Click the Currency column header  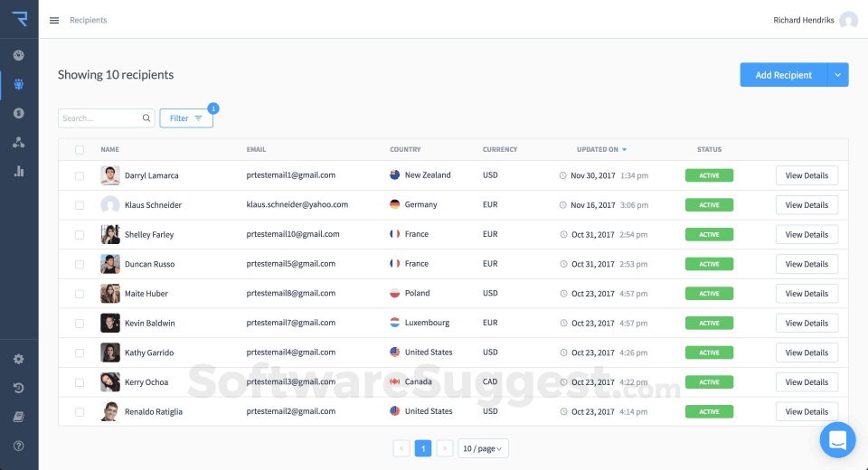pyautogui.click(x=500, y=149)
